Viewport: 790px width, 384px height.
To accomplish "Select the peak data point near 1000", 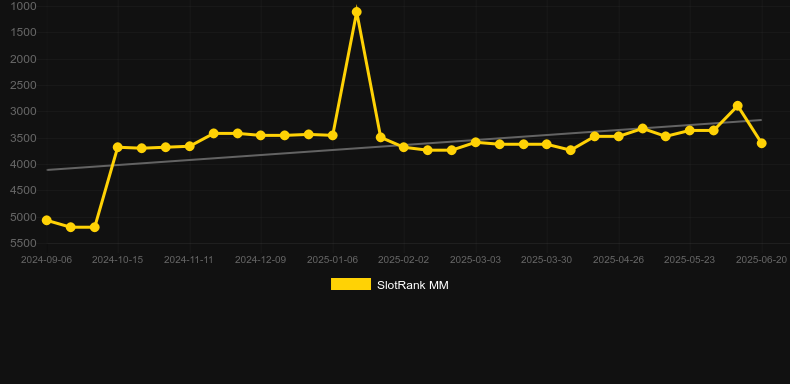I will (357, 12).
